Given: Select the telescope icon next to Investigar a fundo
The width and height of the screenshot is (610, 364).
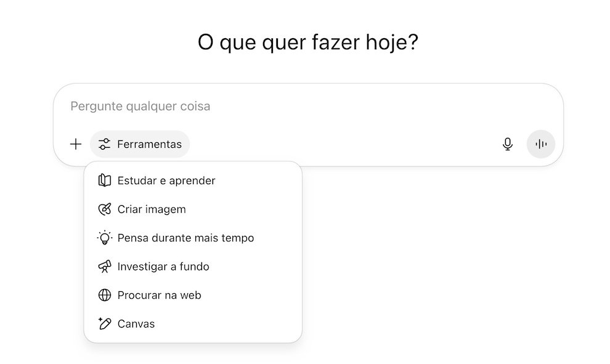Looking at the screenshot, I should click(x=105, y=267).
